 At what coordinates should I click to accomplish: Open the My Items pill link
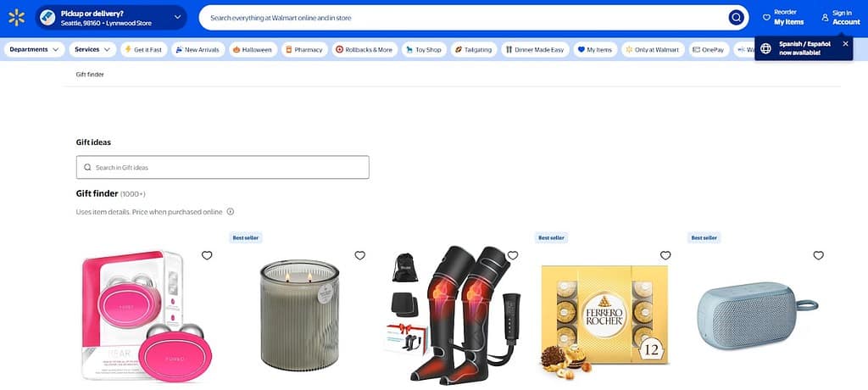[594, 49]
